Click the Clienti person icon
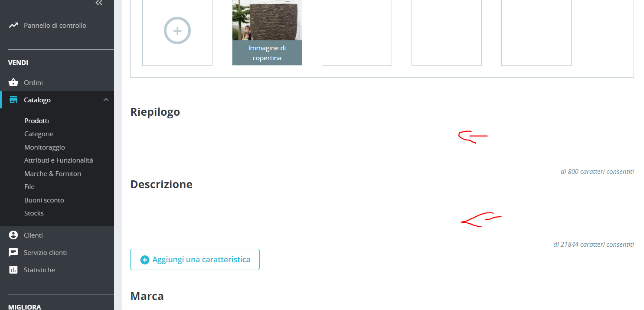644x310 pixels. pos(13,235)
